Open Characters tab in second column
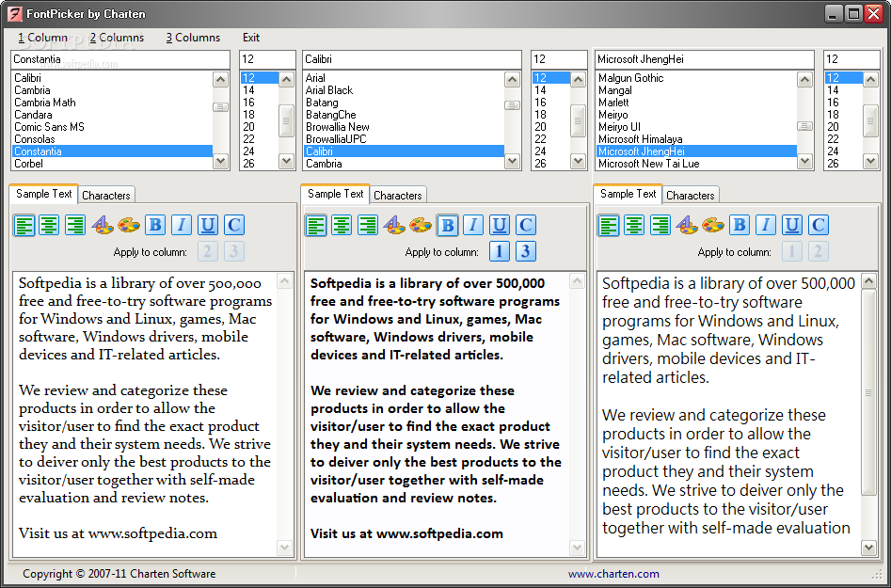Screen dimensions: 891x588 pyautogui.click(x=398, y=196)
